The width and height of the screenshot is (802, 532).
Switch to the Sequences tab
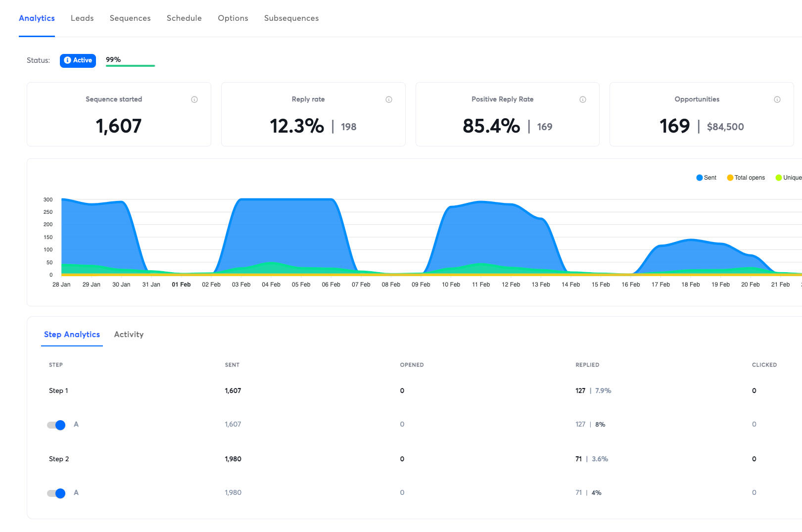click(130, 18)
